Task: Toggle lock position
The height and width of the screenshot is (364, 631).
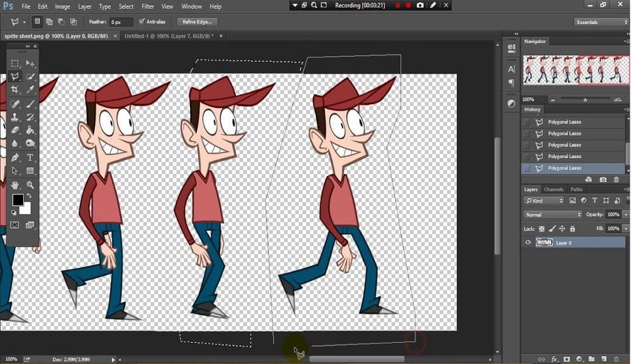Action: point(562,228)
